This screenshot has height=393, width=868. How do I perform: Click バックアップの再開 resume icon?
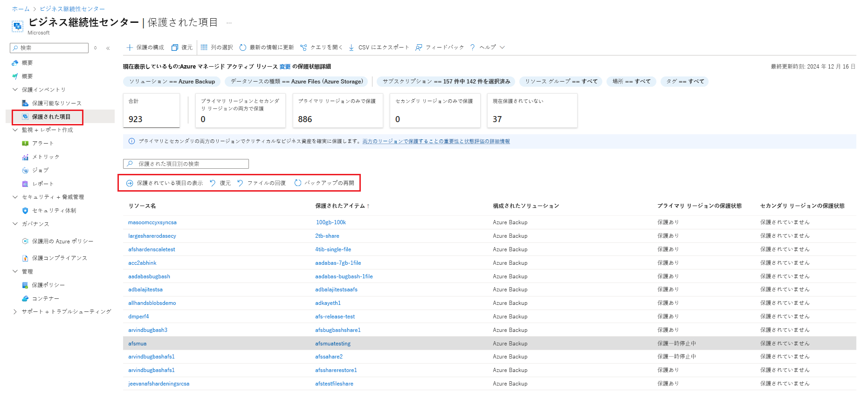298,183
